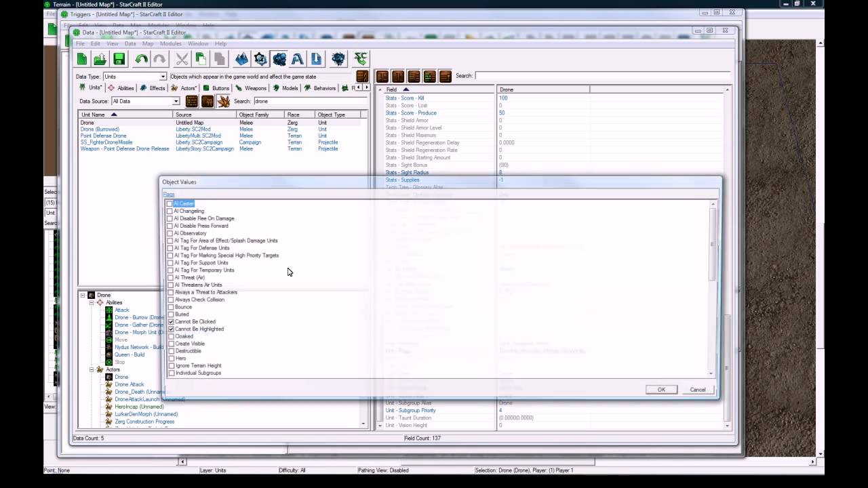Sort by the Unit Name column header
The height and width of the screenshot is (488, 868).
tap(125, 115)
